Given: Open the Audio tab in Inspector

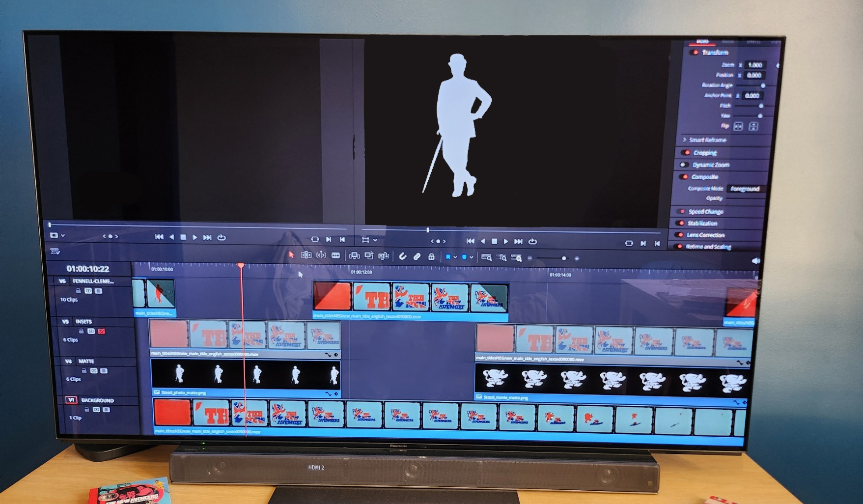Looking at the screenshot, I should coord(727,42).
